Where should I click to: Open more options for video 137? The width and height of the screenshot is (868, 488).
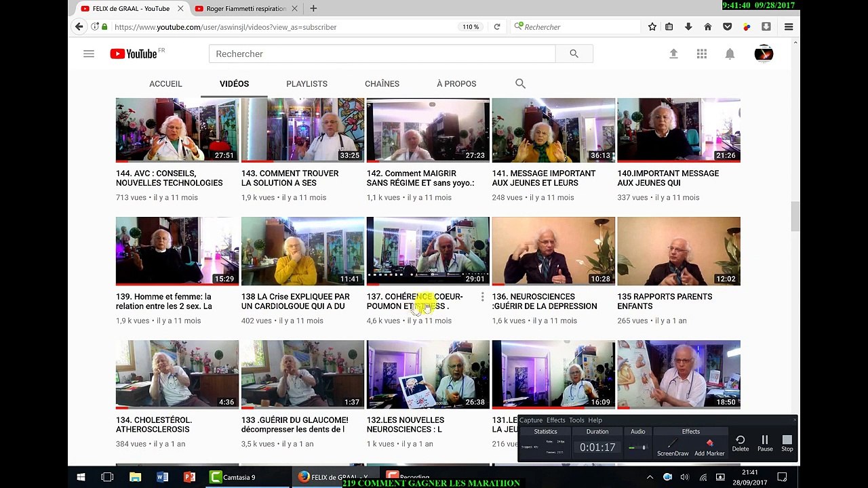482,297
